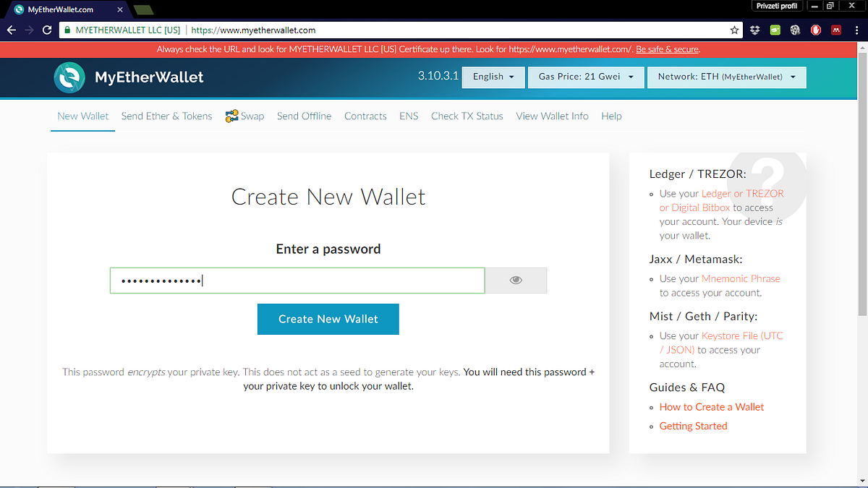This screenshot has width=868, height=488.
Task: Click the Mist / Geth / Parity heading
Action: coord(703,316)
